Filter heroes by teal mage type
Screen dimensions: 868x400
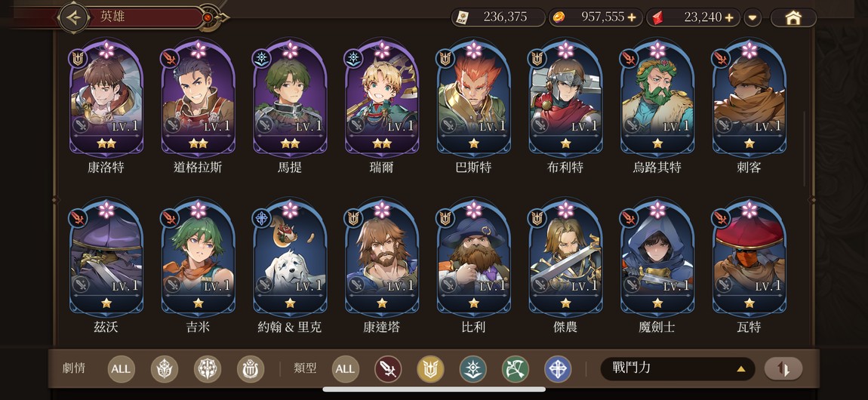(x=473, y=369)
